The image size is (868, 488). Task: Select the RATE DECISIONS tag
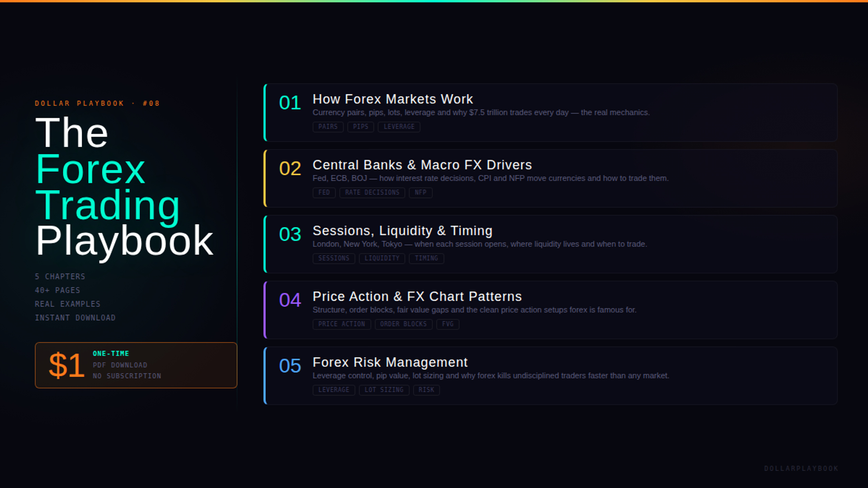(372, 192)
